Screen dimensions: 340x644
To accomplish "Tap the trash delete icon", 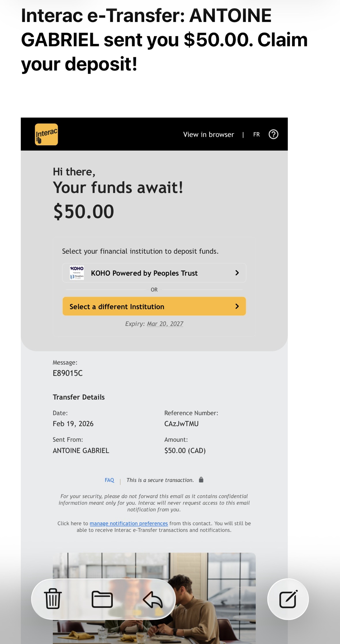I will coord(53,599).
